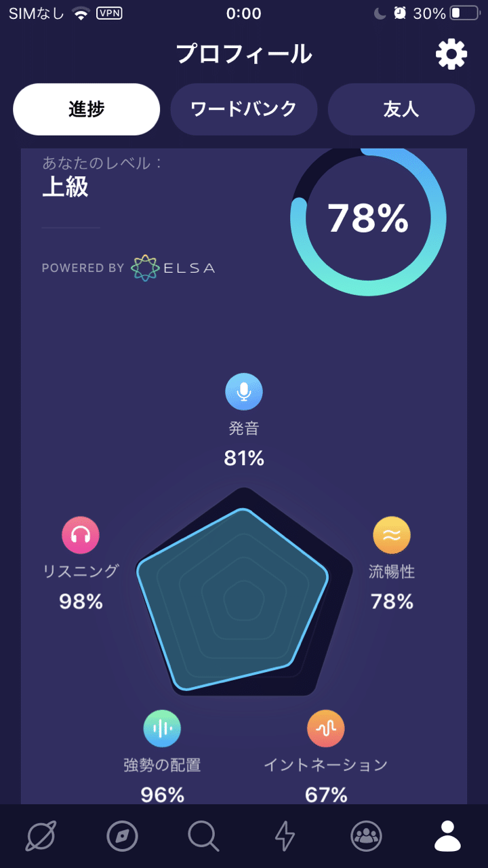This screenshot has width=488, height=868.
Task: Tap the ELSA logo
Action: [173, 268]
